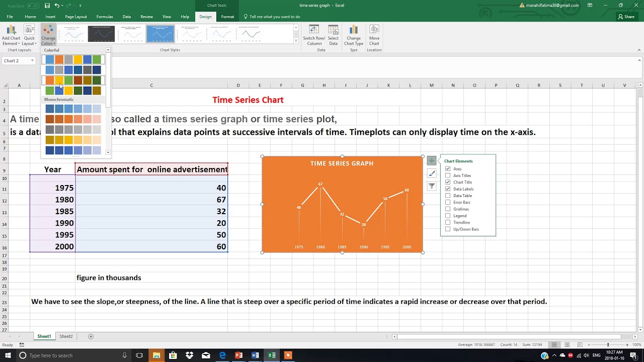Image resolution: width=644 pixels, height=362 pixels.
Task: Select the blue Monochromatic palette row
Action: click(73, 109)
